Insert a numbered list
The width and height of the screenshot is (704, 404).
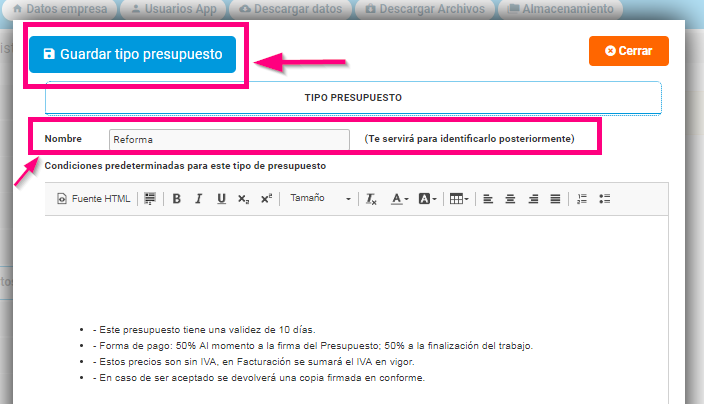(582, 199)
